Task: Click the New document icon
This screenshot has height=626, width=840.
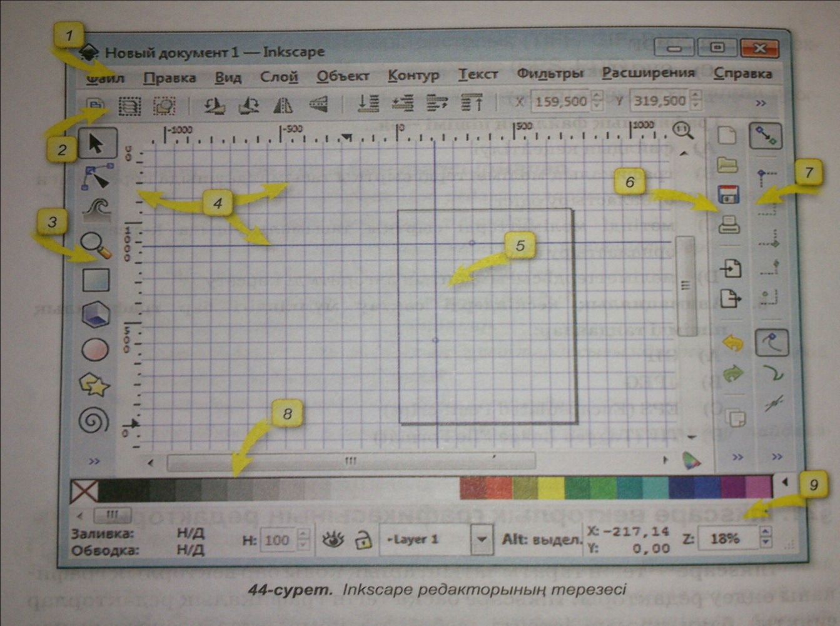Action: [x=727, y=134]
